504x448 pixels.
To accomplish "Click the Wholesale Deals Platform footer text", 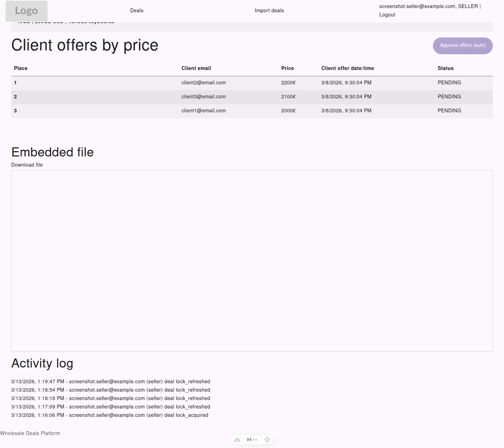I will tap(30, 433).
